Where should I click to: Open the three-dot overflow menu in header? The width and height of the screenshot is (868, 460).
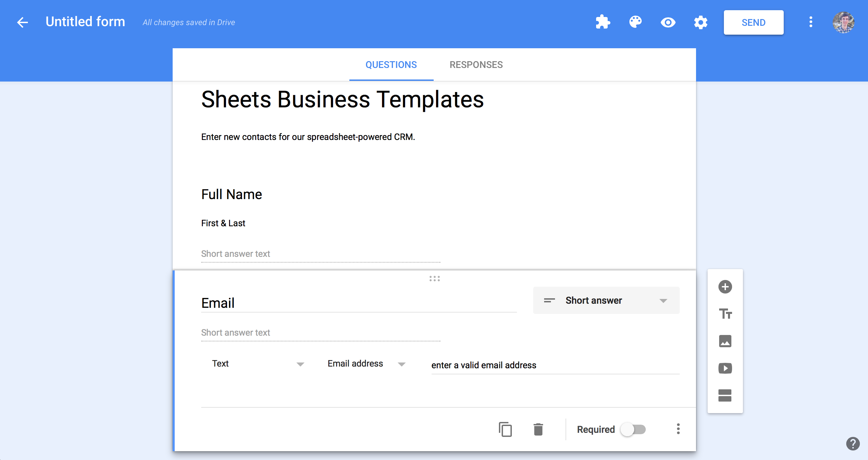(x=811, y=22)
